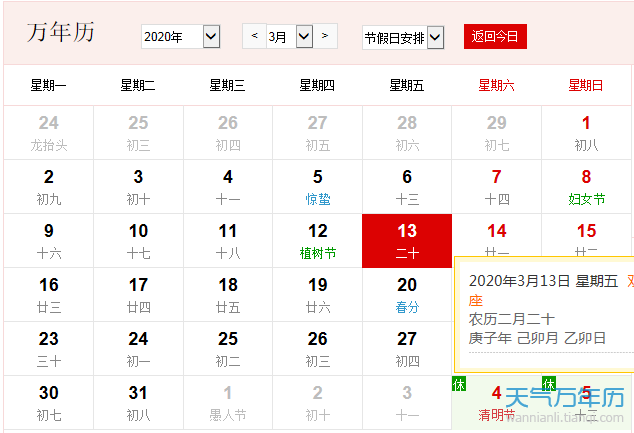Select March 20 春分 cell
Screen dimensions: 634x433
[407, 295]
